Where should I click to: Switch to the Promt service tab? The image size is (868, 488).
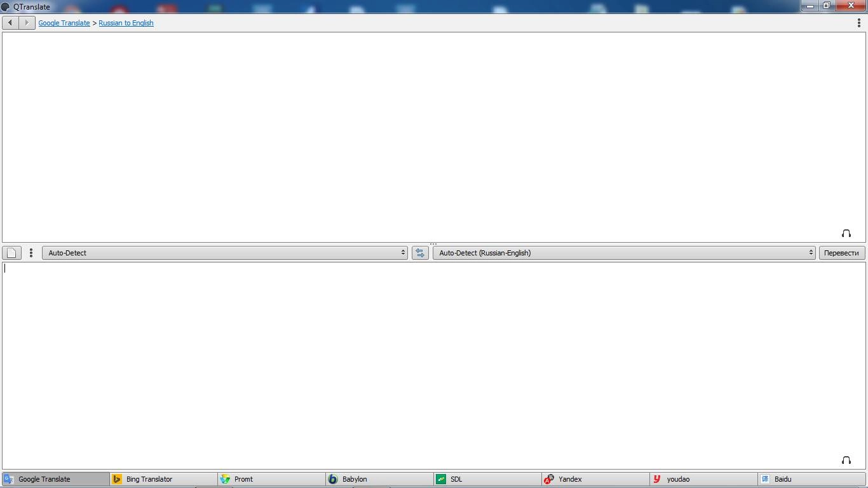pyautogui.click(x=271, y=479)
